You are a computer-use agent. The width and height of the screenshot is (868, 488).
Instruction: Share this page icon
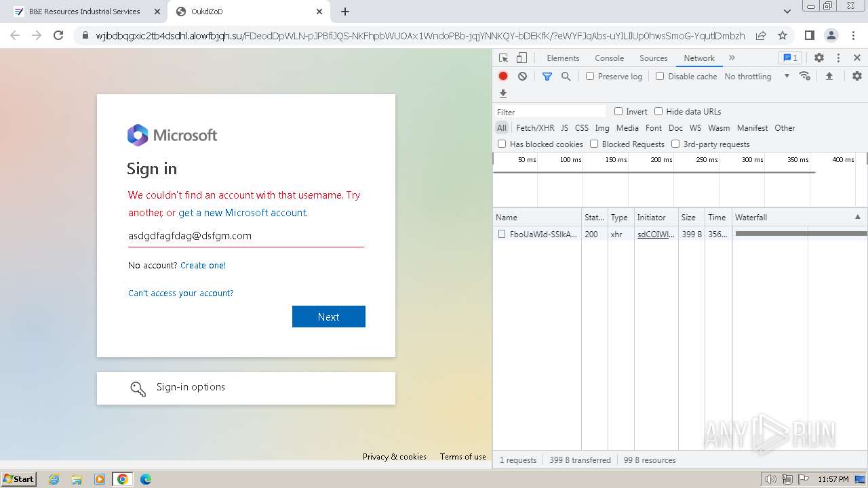[x=761, y=35]
